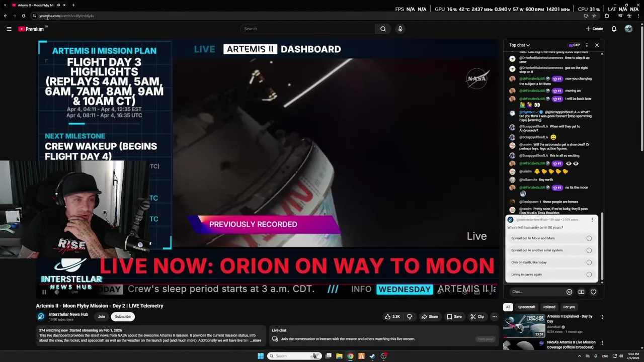Open live chat more options menu

(x=587, y=45)
